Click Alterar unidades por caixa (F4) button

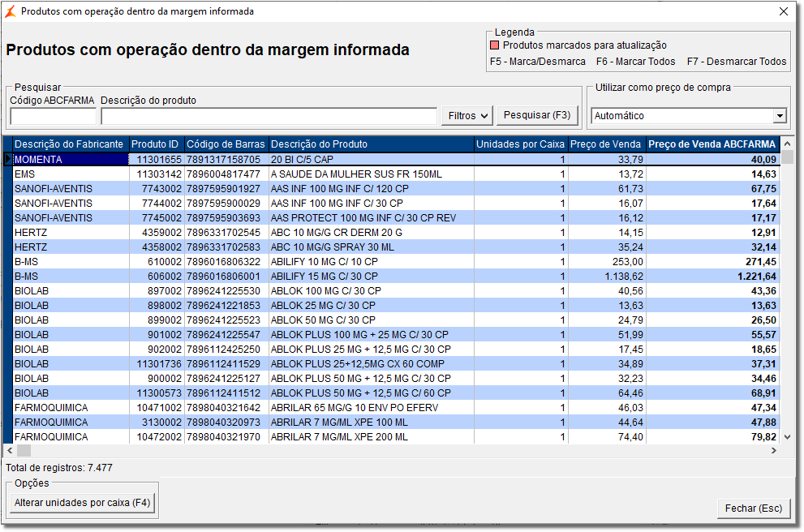pos(83,503)
